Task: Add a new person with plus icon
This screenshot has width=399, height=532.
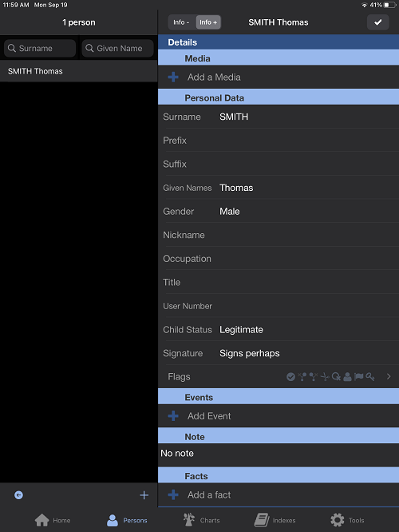Action: 144,495
